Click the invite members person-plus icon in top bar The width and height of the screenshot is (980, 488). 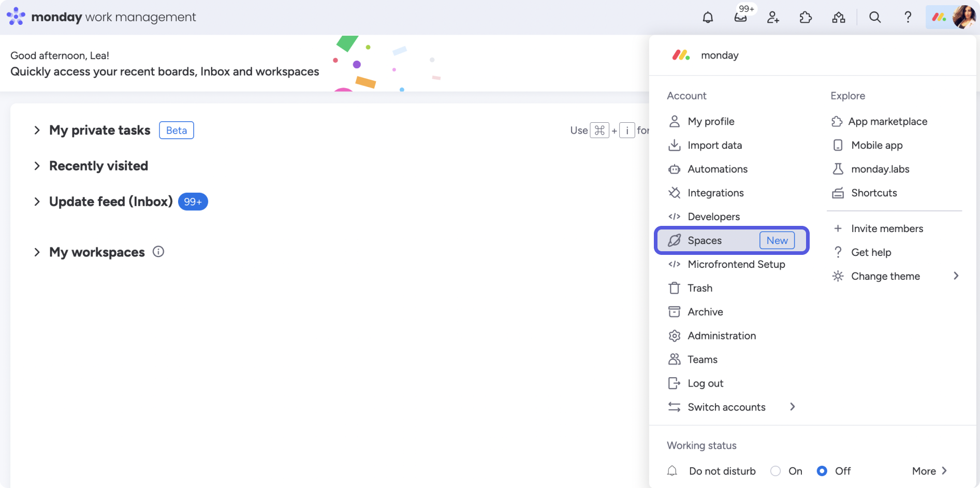[773, 17]
